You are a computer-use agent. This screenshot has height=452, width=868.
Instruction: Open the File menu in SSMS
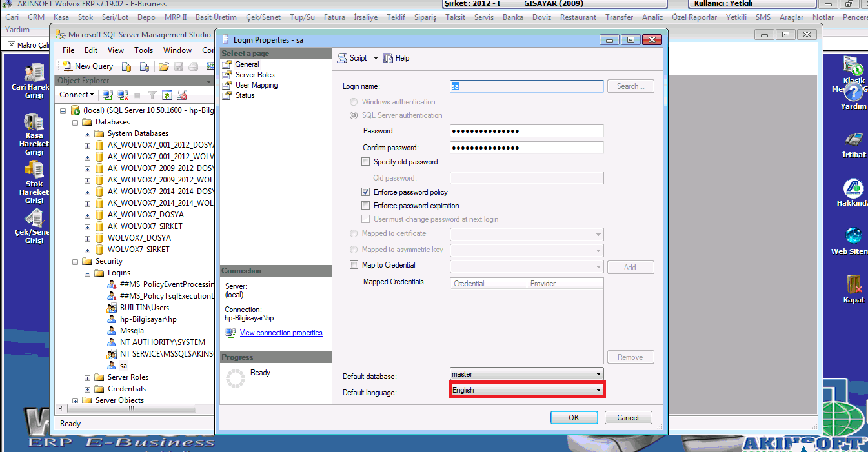pyautogui.click(x=68, y=50)
